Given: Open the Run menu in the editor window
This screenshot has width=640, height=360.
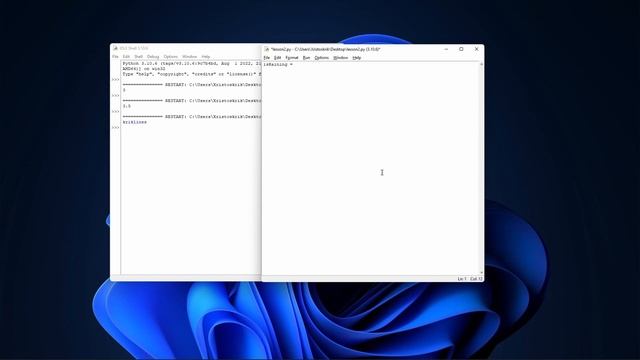Looking at the screenshot, I should tap(307, 58).
